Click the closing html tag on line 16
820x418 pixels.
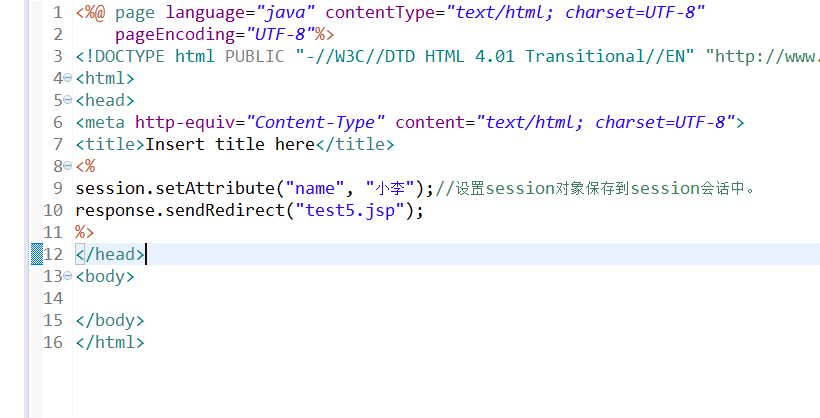coord(110,342)
